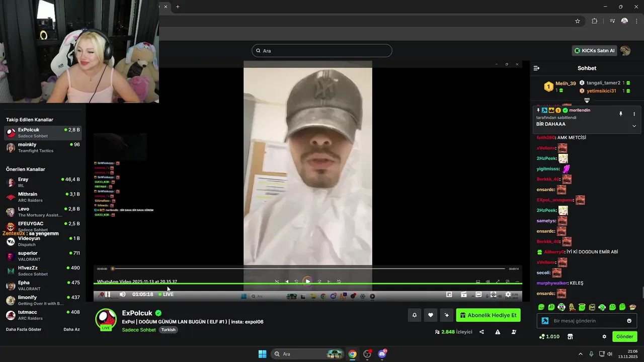Open tutmacc ARC Raiders channel

pos(43,315)
